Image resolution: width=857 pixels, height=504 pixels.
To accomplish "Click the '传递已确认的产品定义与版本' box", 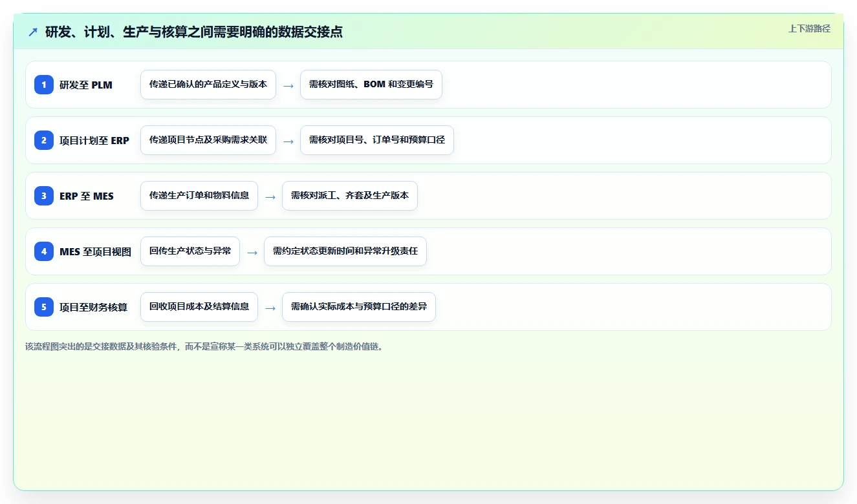I will [x=208, y=85].
